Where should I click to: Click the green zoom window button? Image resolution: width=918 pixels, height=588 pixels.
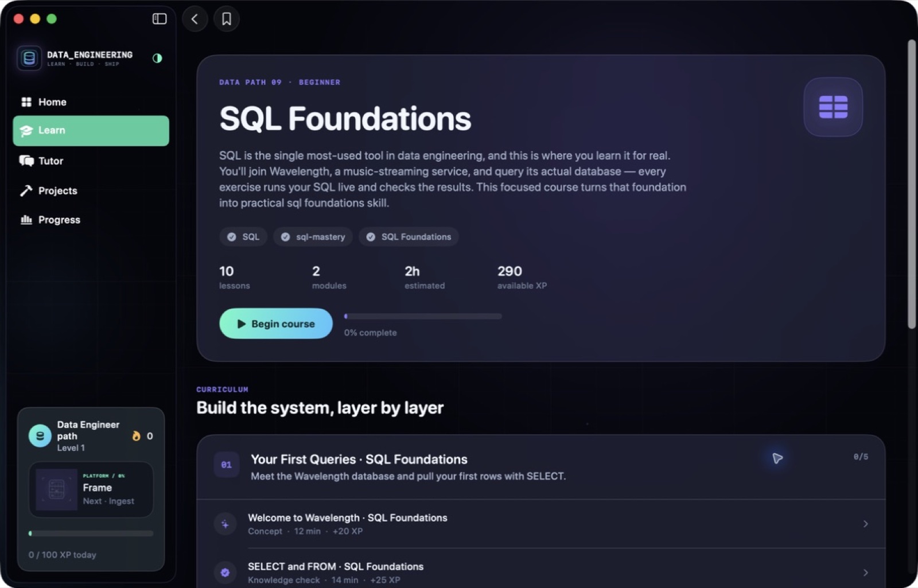(x=52, y=19)
